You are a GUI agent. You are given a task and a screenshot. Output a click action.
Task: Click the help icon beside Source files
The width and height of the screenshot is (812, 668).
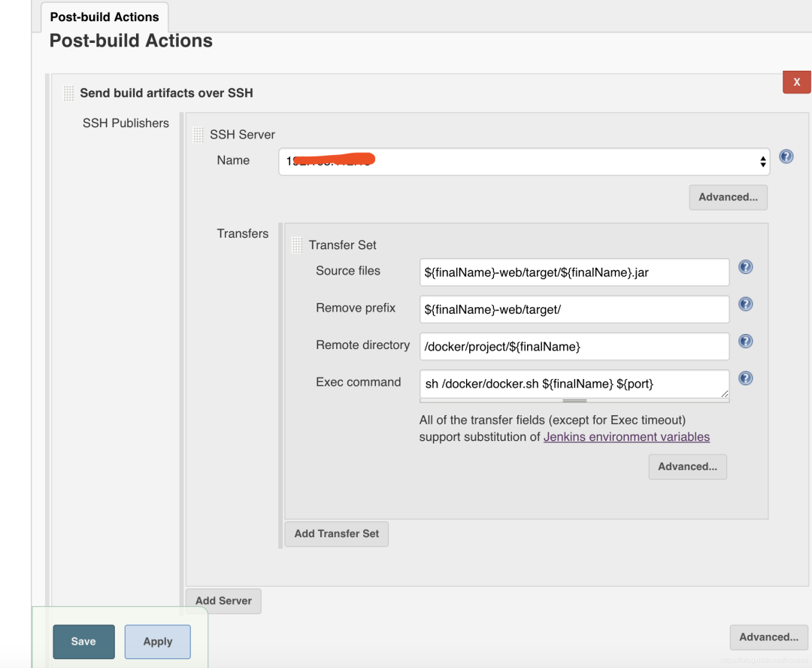coord(745,266)
